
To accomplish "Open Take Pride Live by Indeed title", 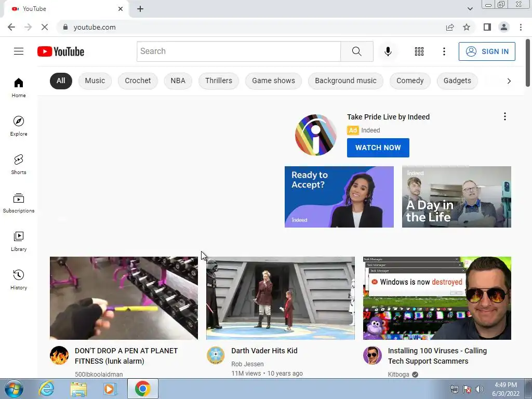I will (x=388, y=117).
